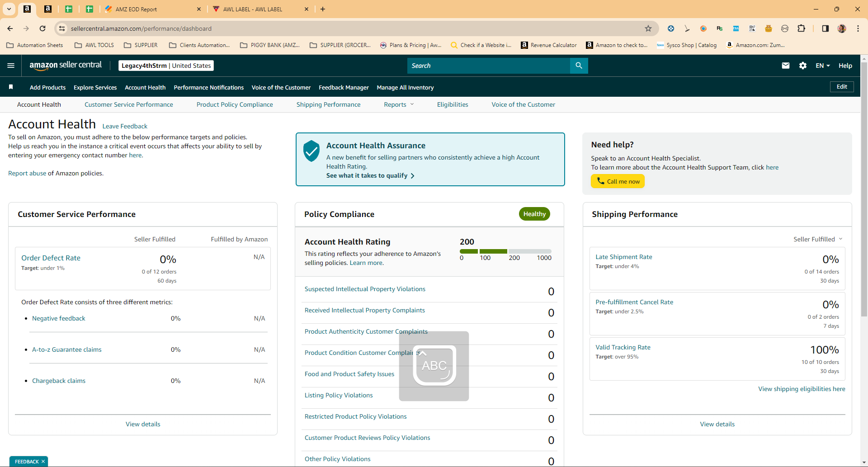Open the Negative feedback link

pyautogui.click(x=59, y=318)
